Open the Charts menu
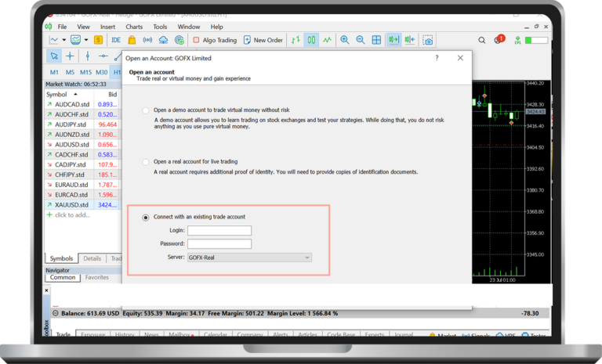The height and width of the screenshot is (364, 602). pos(134,27)
